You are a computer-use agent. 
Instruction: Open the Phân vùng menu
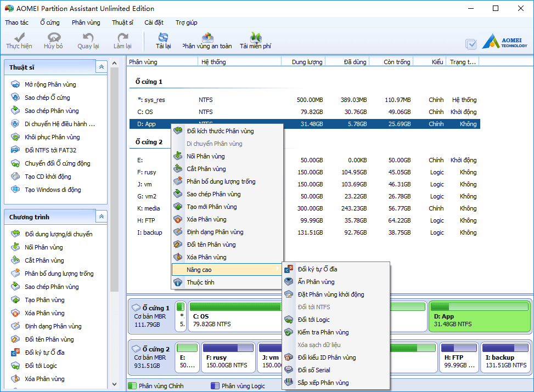click(x=86, y=22)
